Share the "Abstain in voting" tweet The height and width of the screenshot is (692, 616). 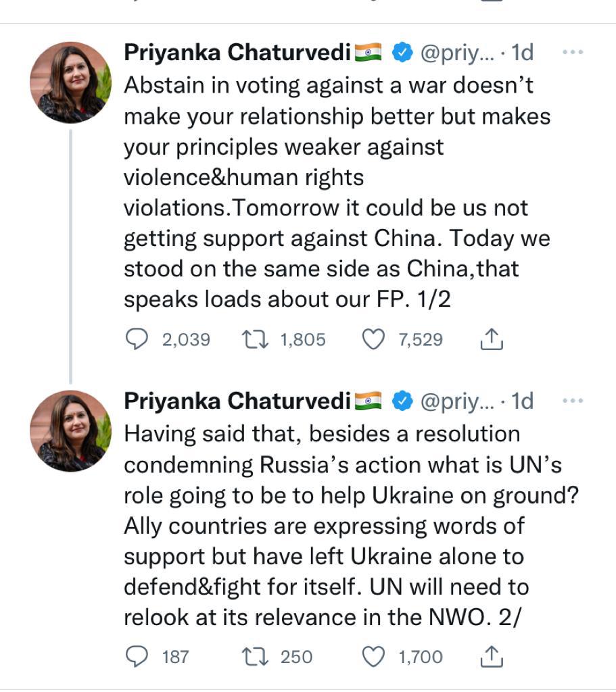point(492,339)
